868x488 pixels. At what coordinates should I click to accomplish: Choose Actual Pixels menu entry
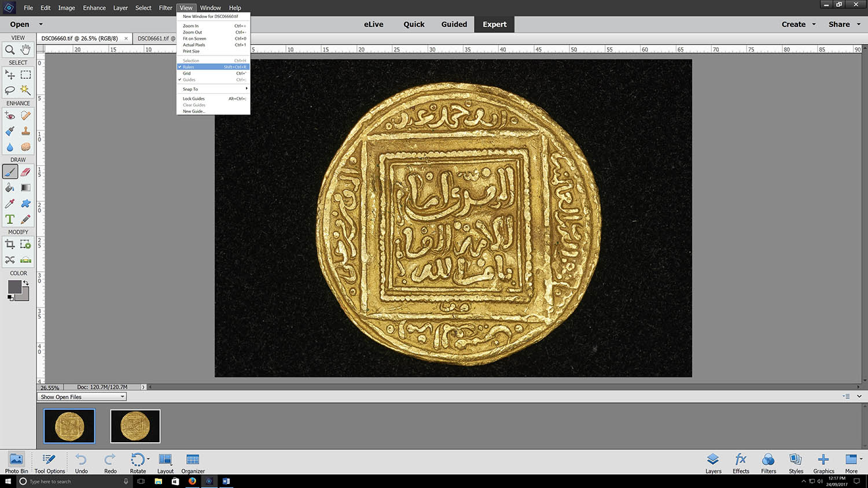(x=214, y=45)
